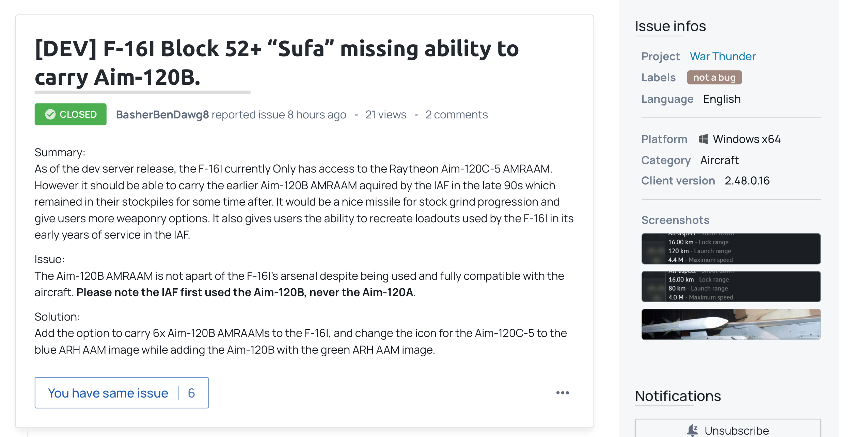Click the 21 views counter
The image size is (868, 437).
point(385,115)
